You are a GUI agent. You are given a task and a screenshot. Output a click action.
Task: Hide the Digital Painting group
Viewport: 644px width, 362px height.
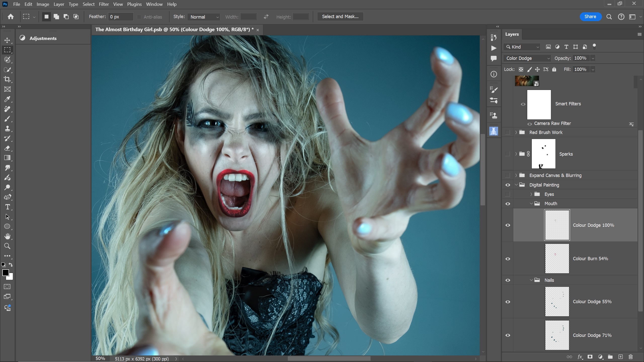click(x=508, y=185)
